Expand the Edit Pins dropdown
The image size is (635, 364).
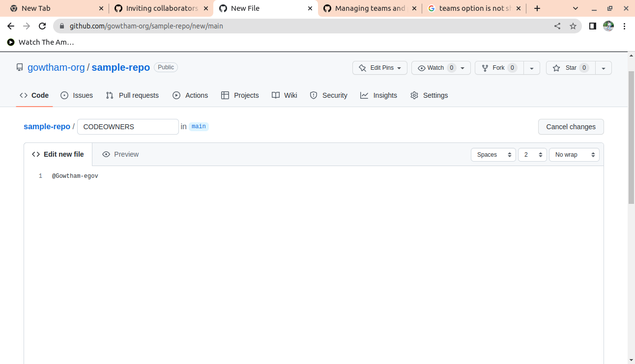[380, 68]
